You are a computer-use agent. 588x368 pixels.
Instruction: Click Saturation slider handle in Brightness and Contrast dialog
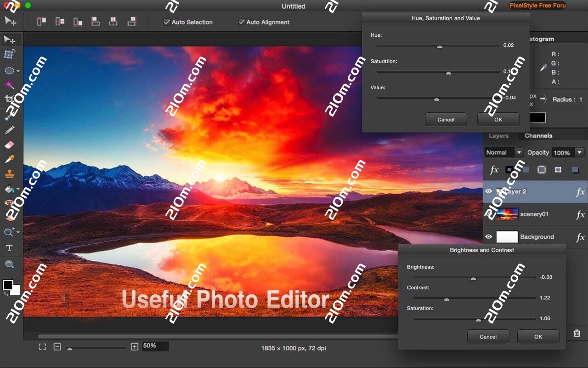(x=478, y=320)
